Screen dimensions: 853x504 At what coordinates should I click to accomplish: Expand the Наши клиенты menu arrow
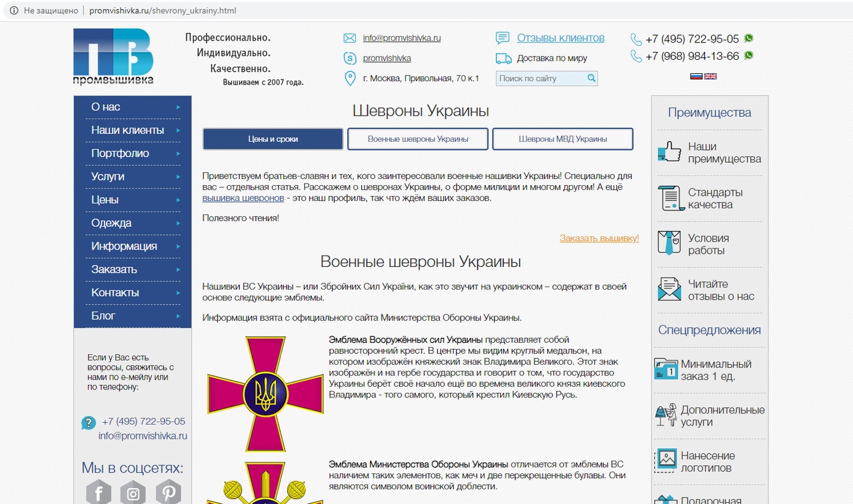[178, 130]
